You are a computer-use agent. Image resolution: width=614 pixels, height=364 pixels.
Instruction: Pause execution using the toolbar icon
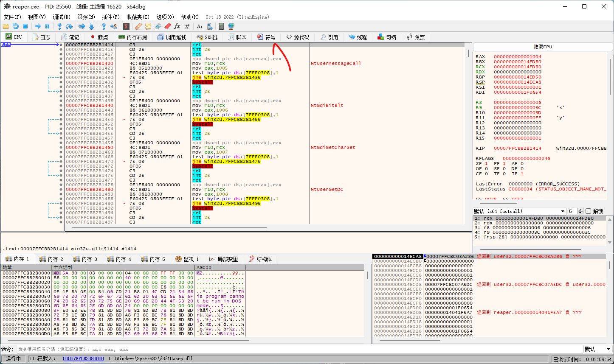[47, 26]
